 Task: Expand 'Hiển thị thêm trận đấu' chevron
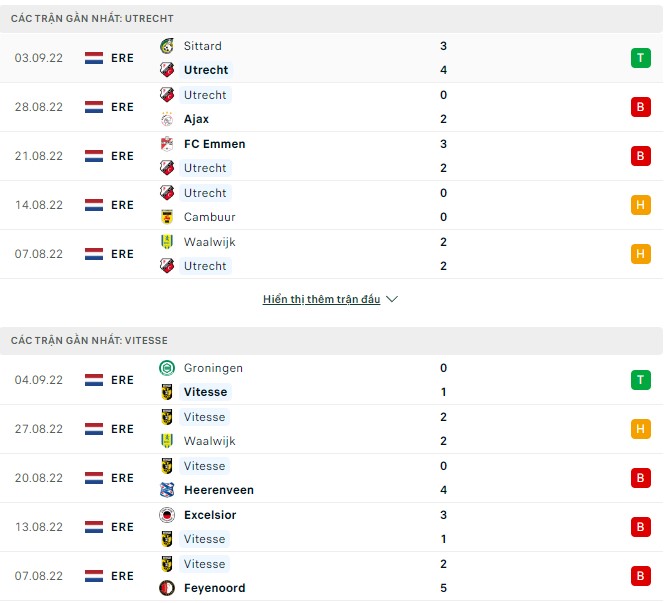tap(392, 300)
